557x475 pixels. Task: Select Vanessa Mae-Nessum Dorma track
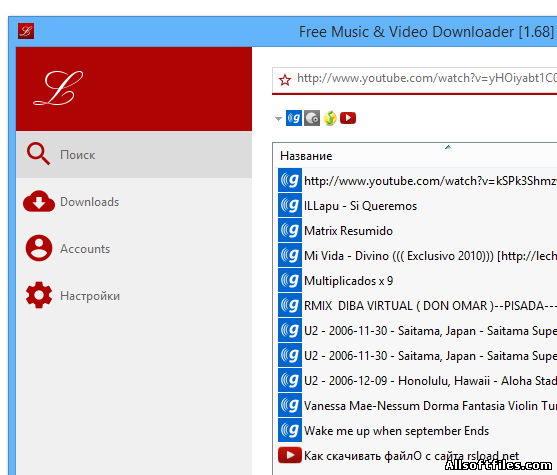tap(417, 406)
